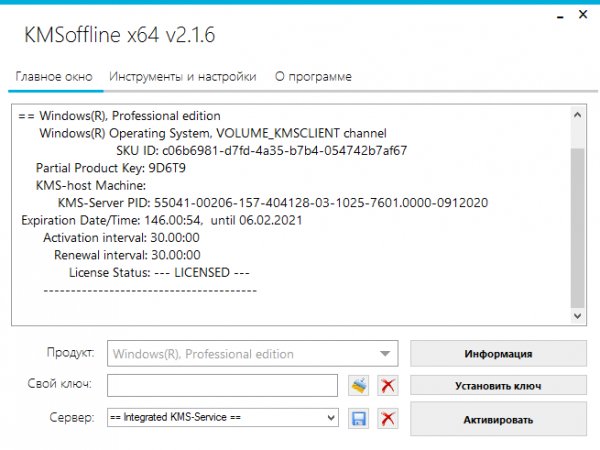The image size is (600, 450).
Task: Save the server with floppy disk icon
Action: click(359, 418)
